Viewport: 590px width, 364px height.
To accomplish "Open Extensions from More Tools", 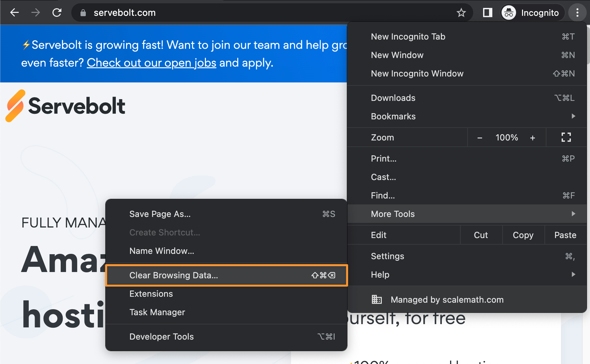I will 226,294.
